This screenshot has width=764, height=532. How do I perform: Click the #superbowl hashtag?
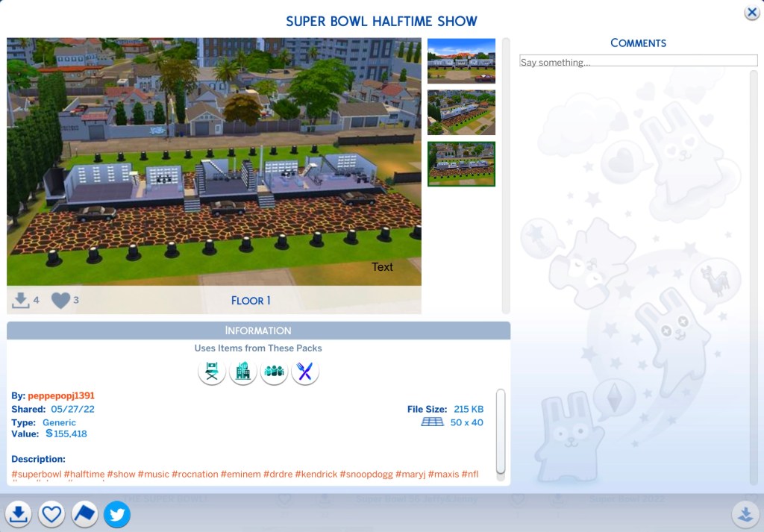[36, 475]
